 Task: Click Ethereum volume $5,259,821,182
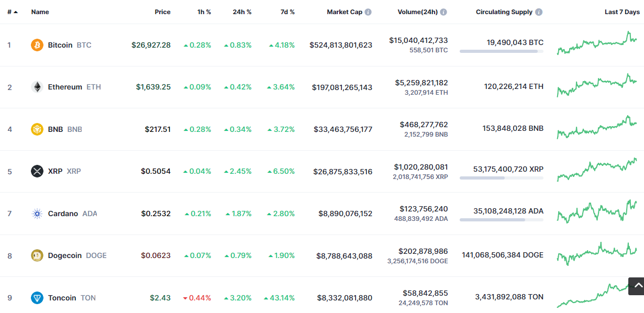click(x=421, y=83)
